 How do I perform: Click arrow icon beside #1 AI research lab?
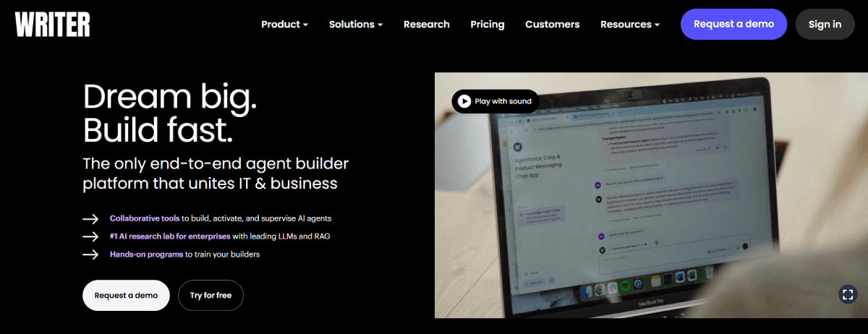point(90,236)
